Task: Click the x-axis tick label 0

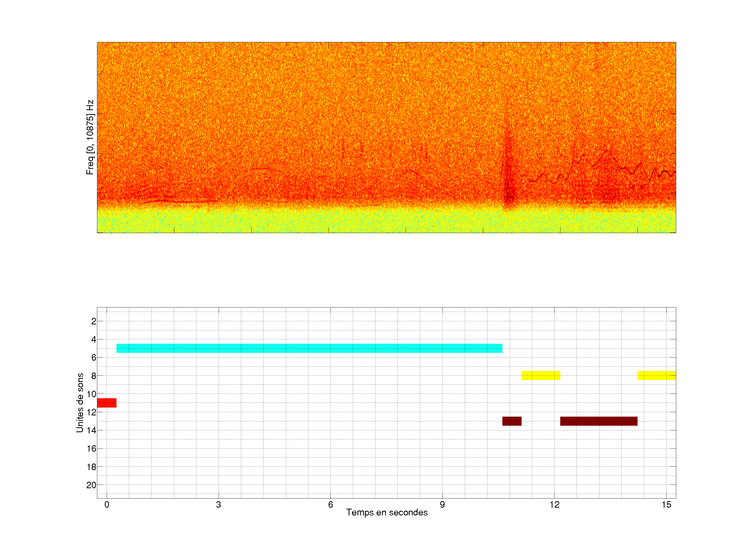Action: (x=107, y=505)
